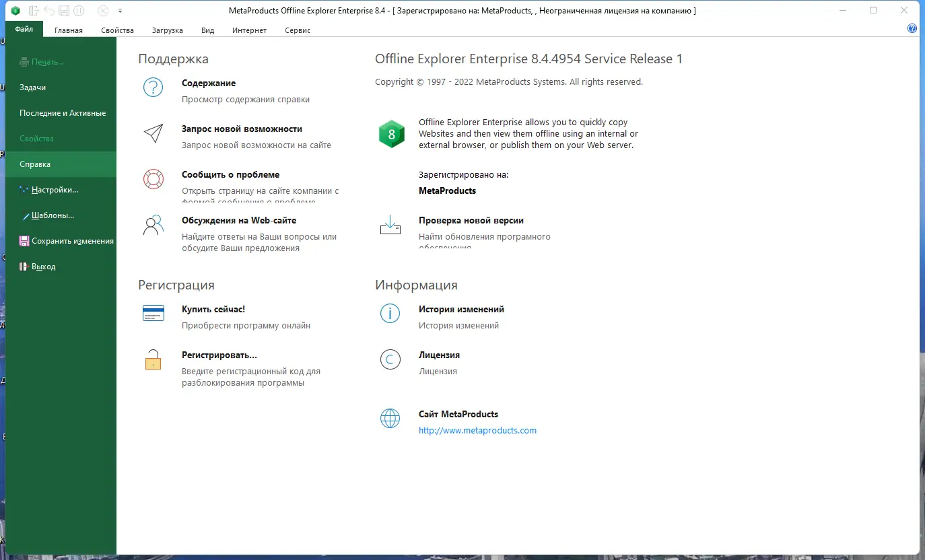
Task: Click the bold registered name 'MetaProducts'
Action: [x=447, y=191]
